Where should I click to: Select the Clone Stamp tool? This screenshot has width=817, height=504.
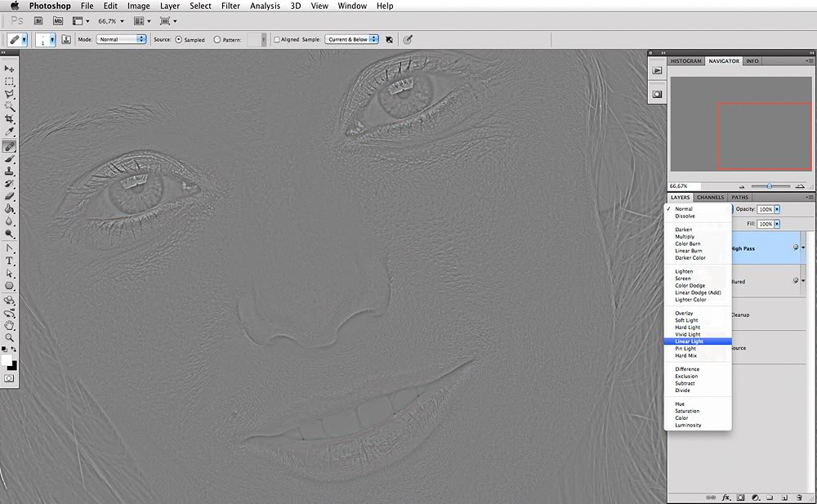pos(9,172)
